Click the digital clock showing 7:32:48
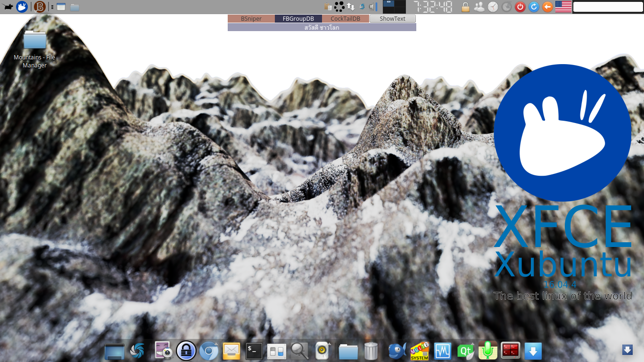644x362 pixels. 433,7
